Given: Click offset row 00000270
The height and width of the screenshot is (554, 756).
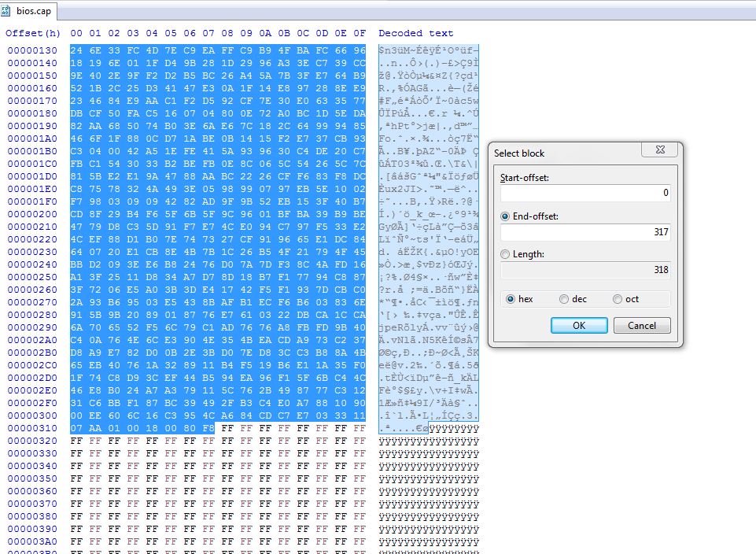Looking at the screenshot, I should point(32,302).
